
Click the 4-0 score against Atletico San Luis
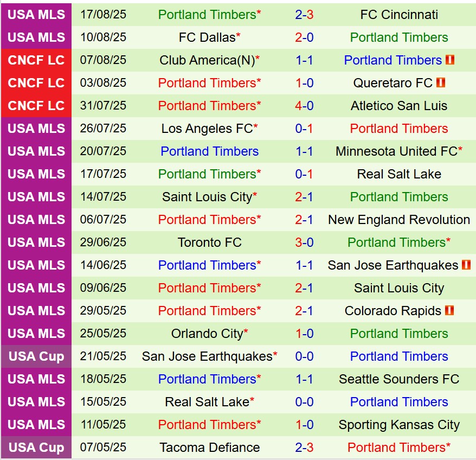point(304,106)
